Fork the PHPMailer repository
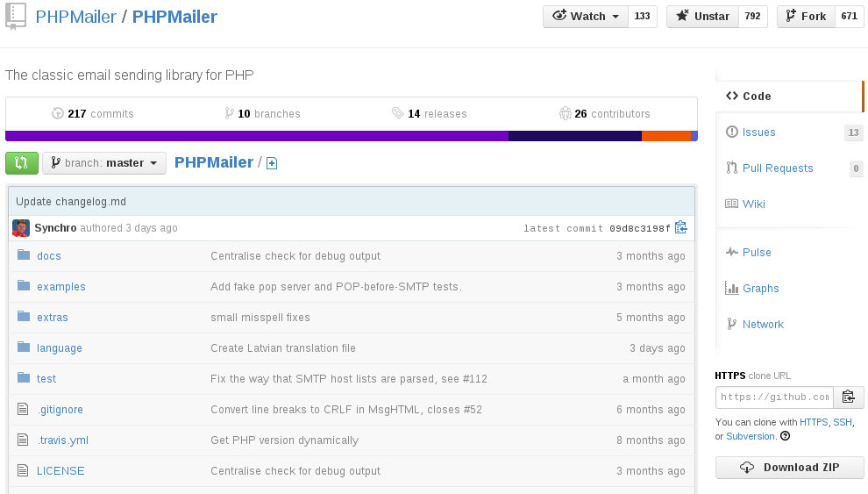This screenshot has width=868, height=494. (806, 16)
